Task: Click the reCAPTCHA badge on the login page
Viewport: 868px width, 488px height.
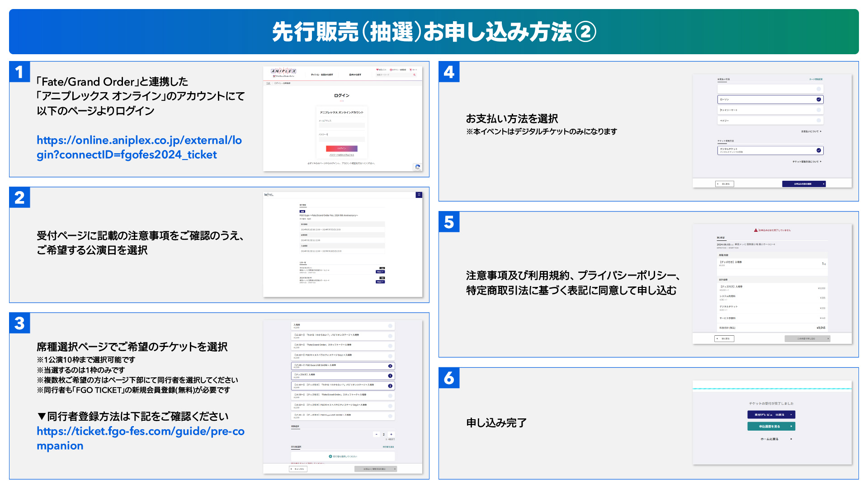Action: [x=417, y=167]
